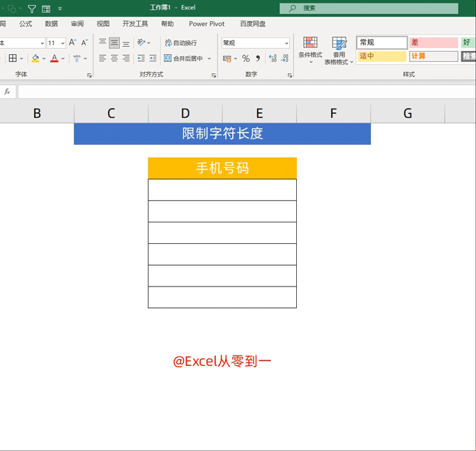Apply the red font color
Viewport: 476px width, 451px height.
(54, 58)
